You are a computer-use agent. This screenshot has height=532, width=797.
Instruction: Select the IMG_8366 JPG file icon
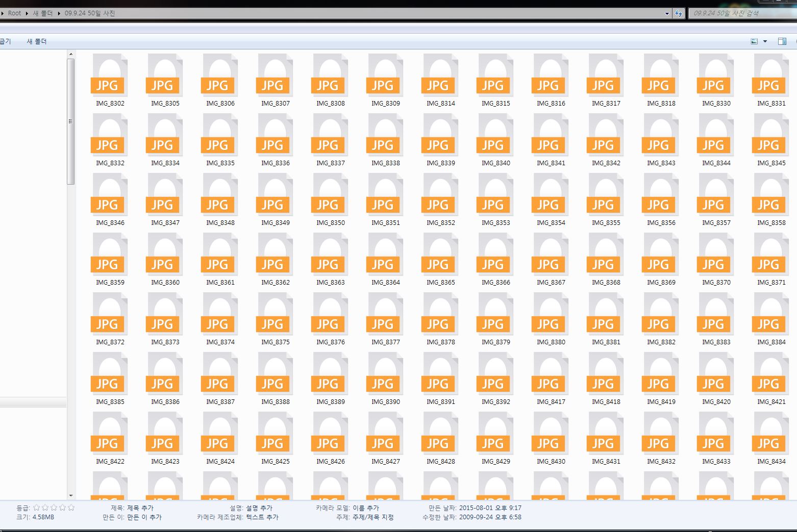495,256
